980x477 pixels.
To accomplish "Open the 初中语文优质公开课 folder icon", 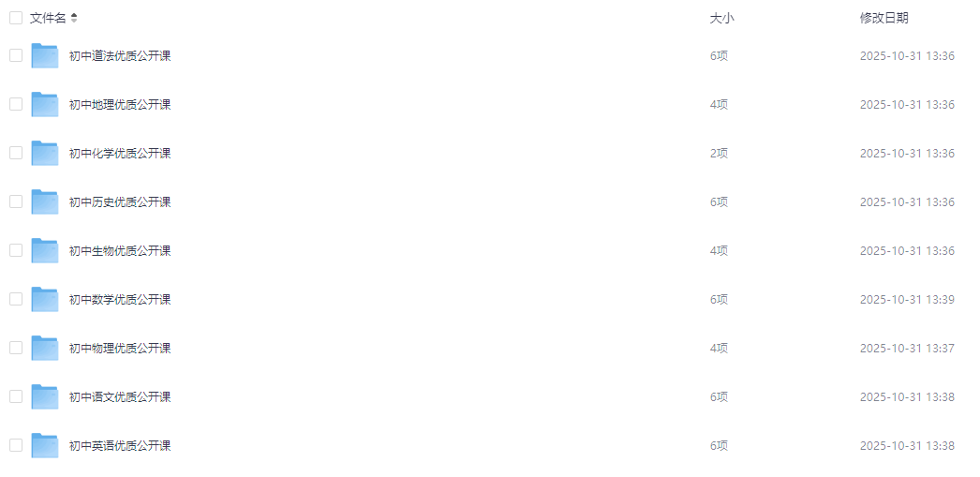I will tap(45, 397).
